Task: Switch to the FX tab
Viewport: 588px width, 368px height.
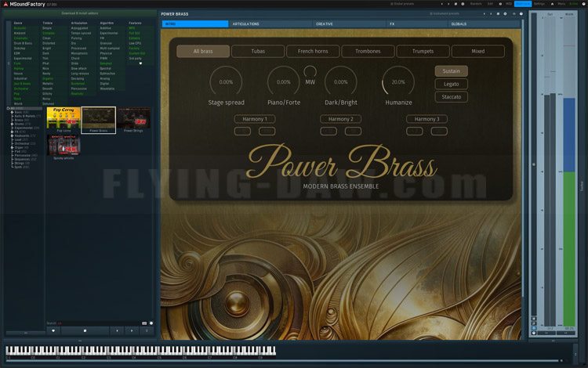Action: 417,24
